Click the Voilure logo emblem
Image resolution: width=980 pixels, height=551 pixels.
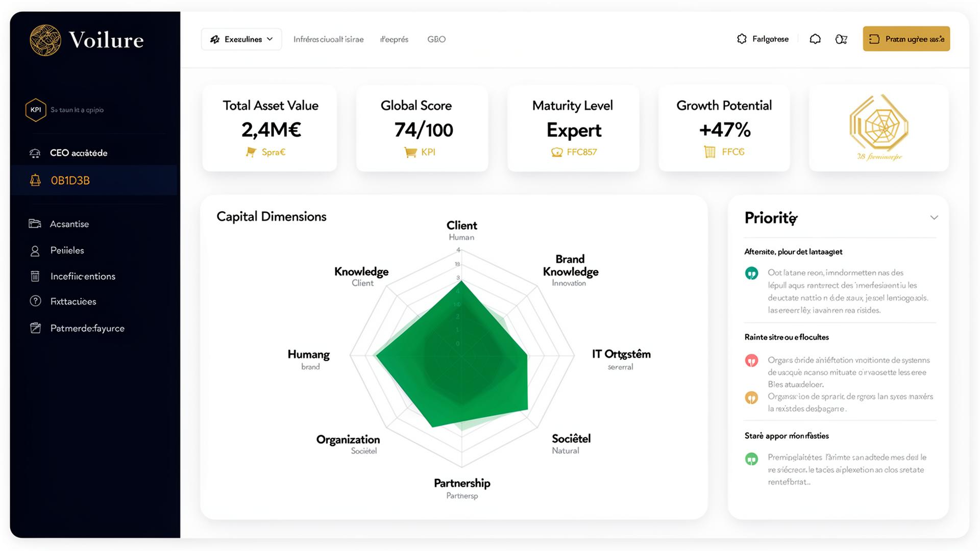(45, 40)
